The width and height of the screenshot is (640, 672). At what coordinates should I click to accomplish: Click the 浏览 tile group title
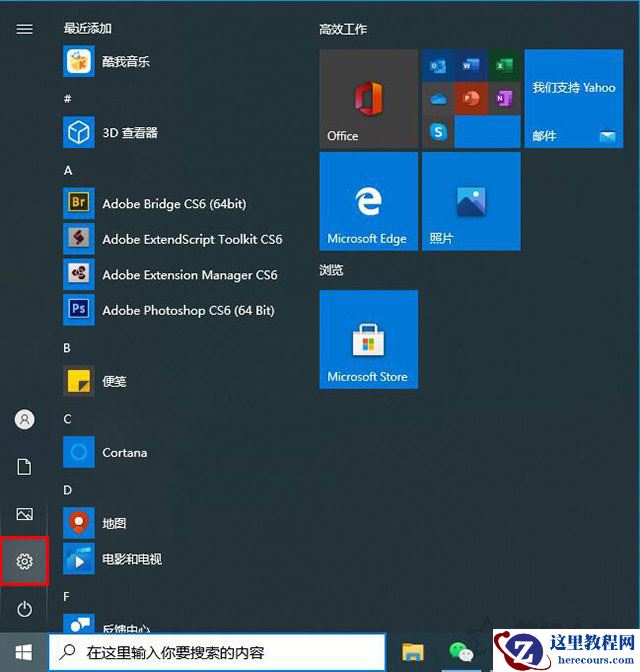pyautogui.click(x=331, y=270)
